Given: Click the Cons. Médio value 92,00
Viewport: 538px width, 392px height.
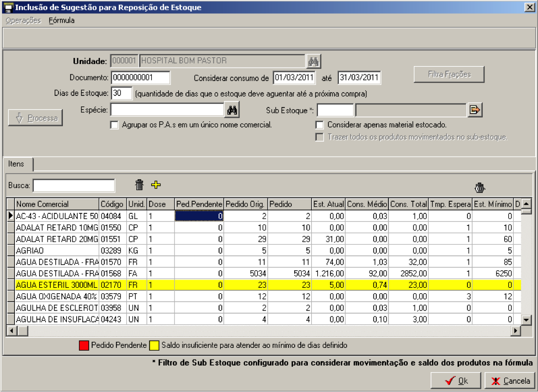Looking at the screenshot, I should click(367, 273).
